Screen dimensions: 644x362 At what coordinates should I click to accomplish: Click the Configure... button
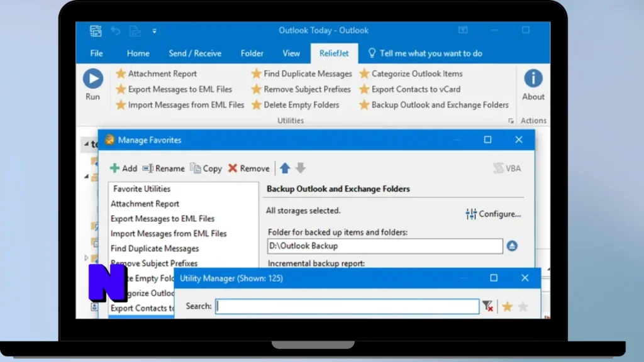point(493,214)
